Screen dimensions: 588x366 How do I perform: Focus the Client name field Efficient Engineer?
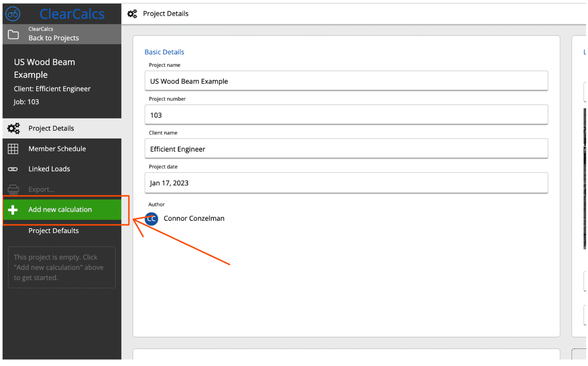pyautogui.click(x=346, y=149)
